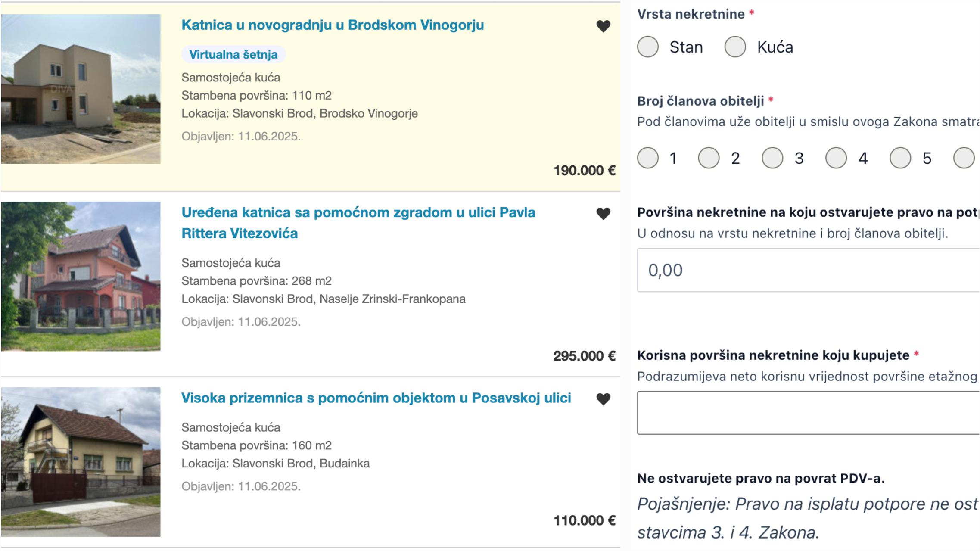Open Visoka prizemnica s pomoćnim objektom link
The width and height of the screenshot is (980, 551).
[376, 398]
